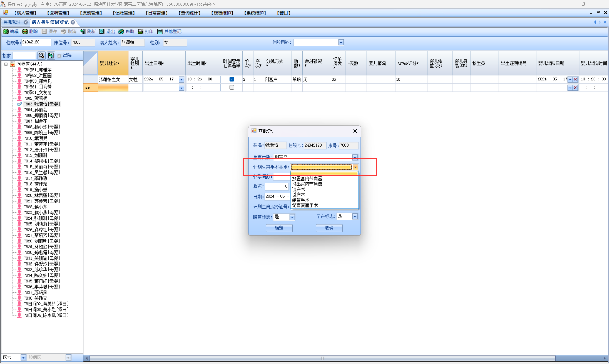Click the 刷新 (refresh) toolbar icon
The width and height of the screenshot is (609, 364).
click(x=83, y=31)
